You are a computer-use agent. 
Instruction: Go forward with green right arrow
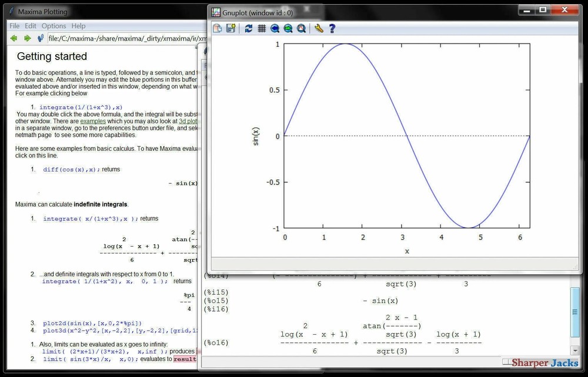pyautogui.click(x=28, y=38)
